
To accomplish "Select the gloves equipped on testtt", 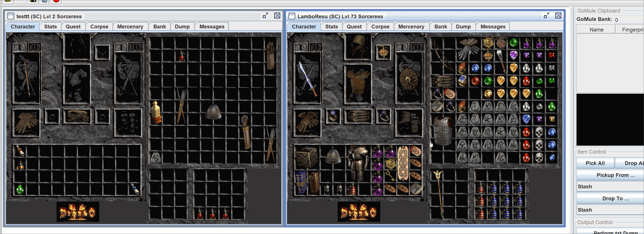I will coord(26,123).
